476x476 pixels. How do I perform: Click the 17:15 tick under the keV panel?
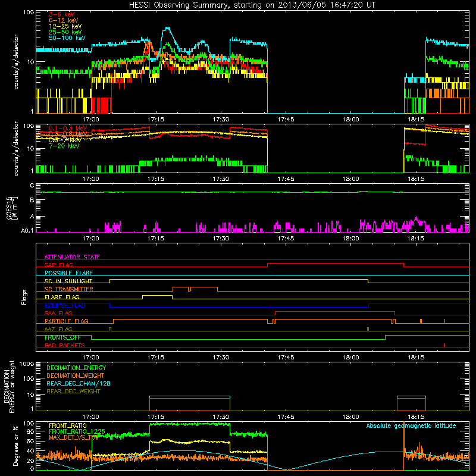(x=156, y=120)
